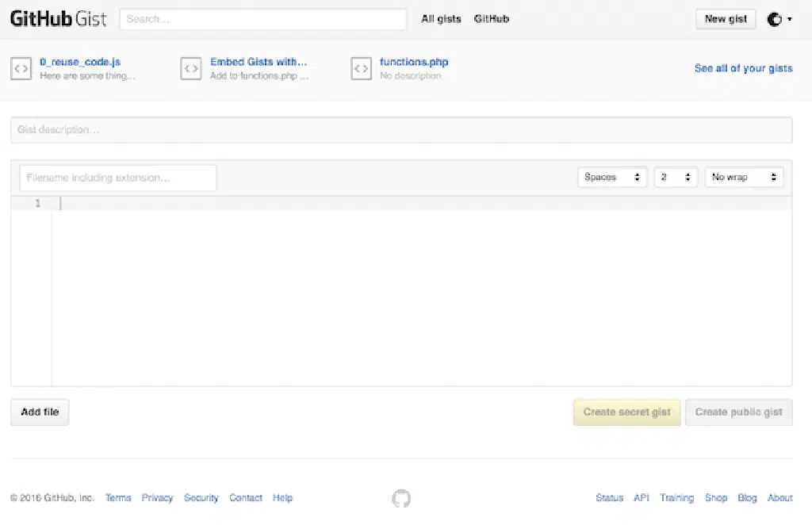
Task: Open the No wrap mode dropdown
Action: [744, 178]
